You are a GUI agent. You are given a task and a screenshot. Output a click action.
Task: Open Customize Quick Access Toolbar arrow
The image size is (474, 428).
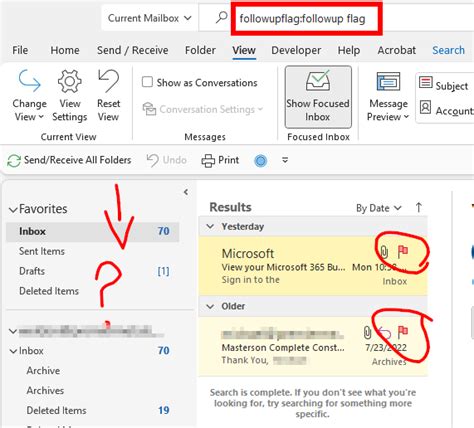click(285, 160)
